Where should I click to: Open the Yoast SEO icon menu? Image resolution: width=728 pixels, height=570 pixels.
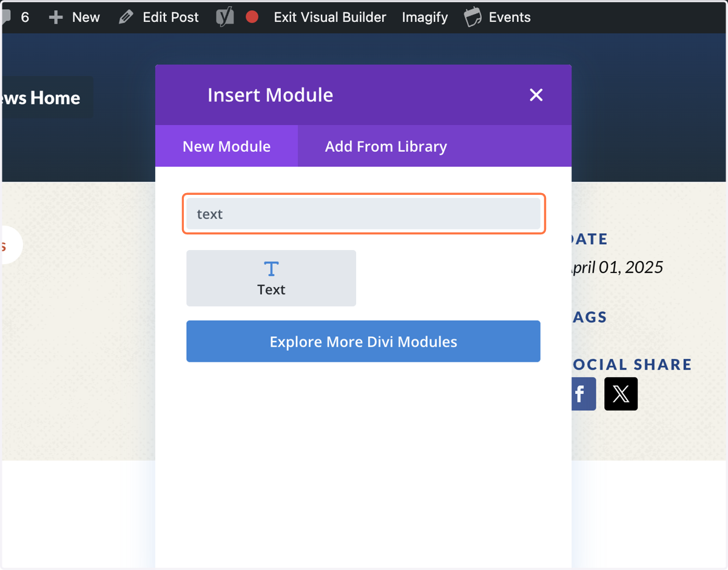[x=225, y=18]
